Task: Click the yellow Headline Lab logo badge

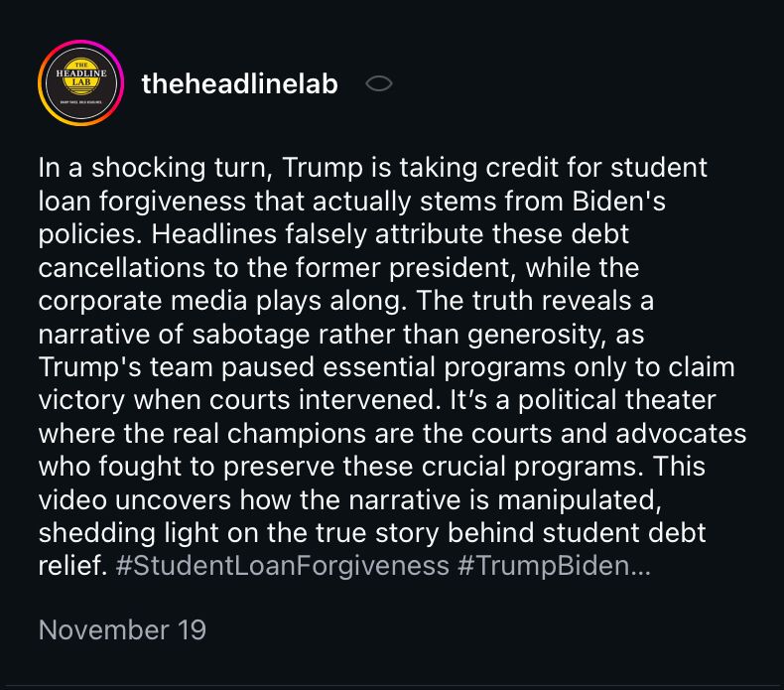Action: (80, 77)
